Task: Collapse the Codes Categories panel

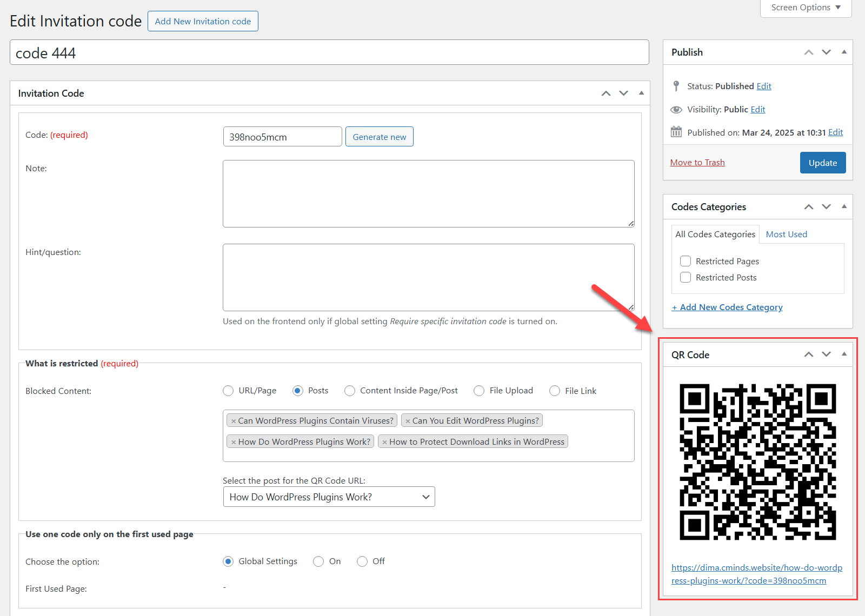Action: click(844, 206)
